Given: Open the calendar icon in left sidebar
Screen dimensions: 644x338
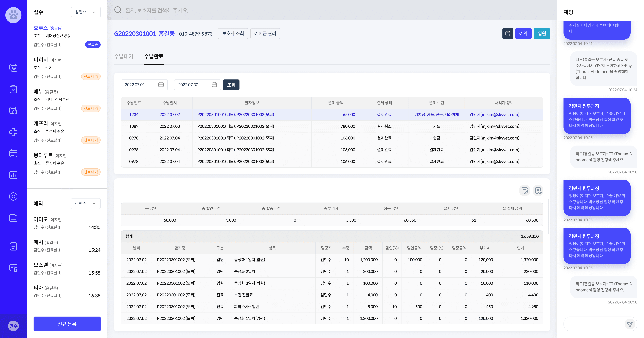Looking at the screenshot, I should 13,153.
